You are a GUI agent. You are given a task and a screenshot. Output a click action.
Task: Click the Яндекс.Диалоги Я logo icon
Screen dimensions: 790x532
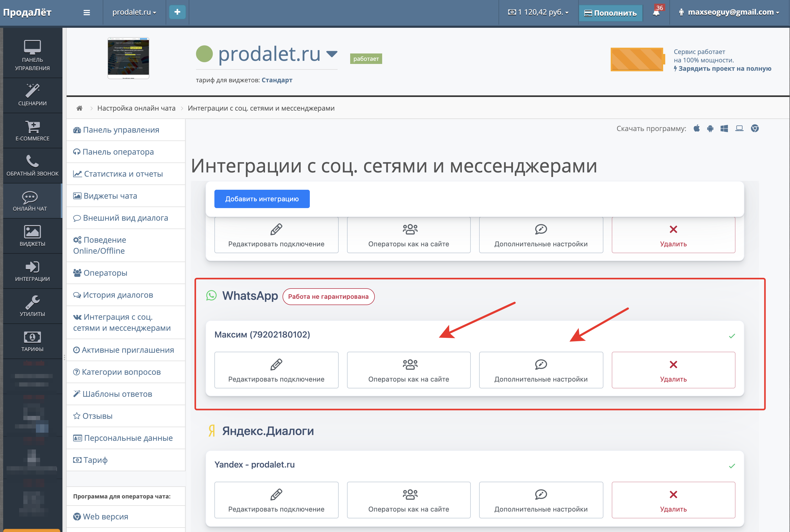[x=212, y=431]
